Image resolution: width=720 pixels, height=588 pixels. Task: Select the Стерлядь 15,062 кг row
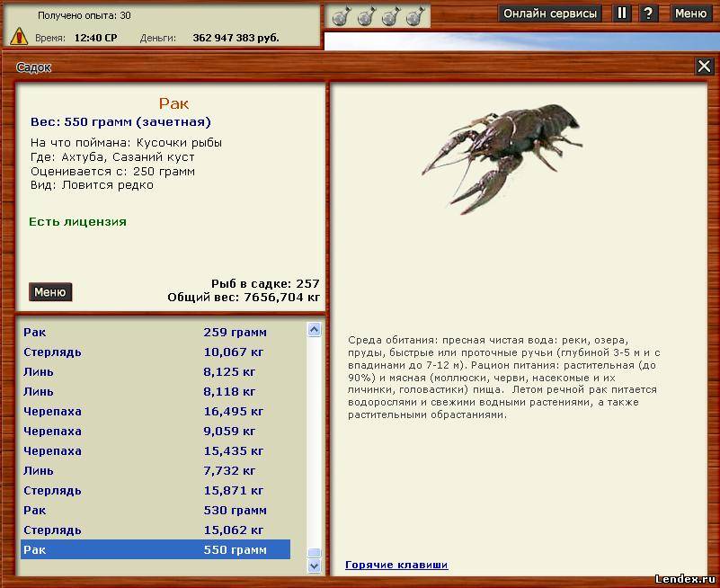point(156,530)
